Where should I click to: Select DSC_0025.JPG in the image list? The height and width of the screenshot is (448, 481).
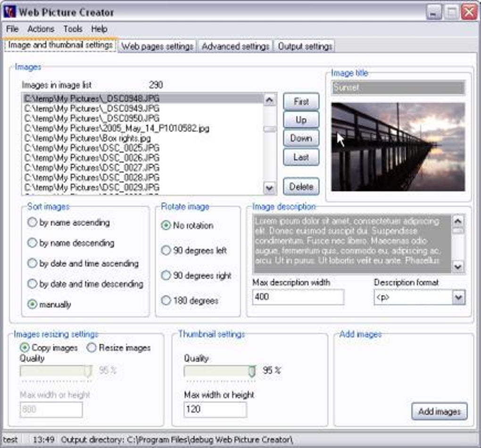[x=142, y=148]
